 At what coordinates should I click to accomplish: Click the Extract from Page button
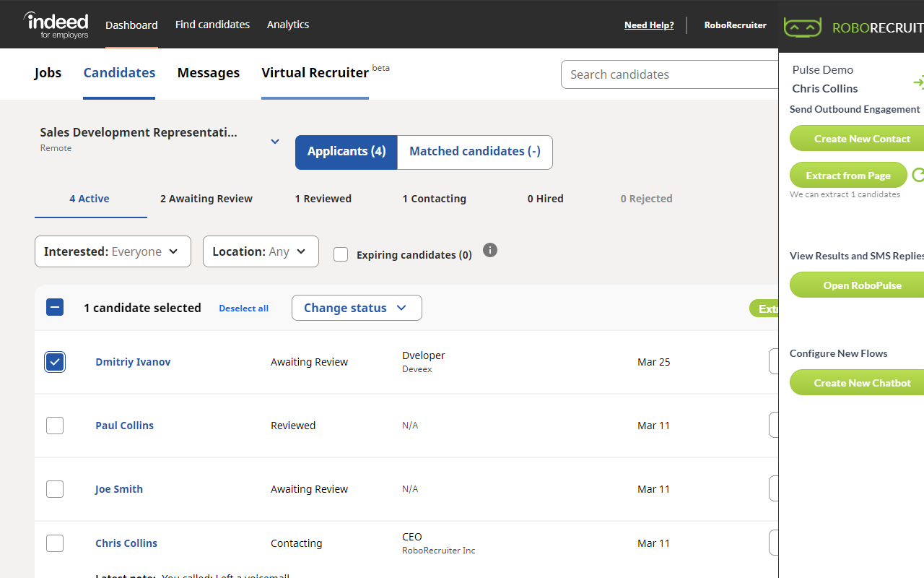click(848, 175)
